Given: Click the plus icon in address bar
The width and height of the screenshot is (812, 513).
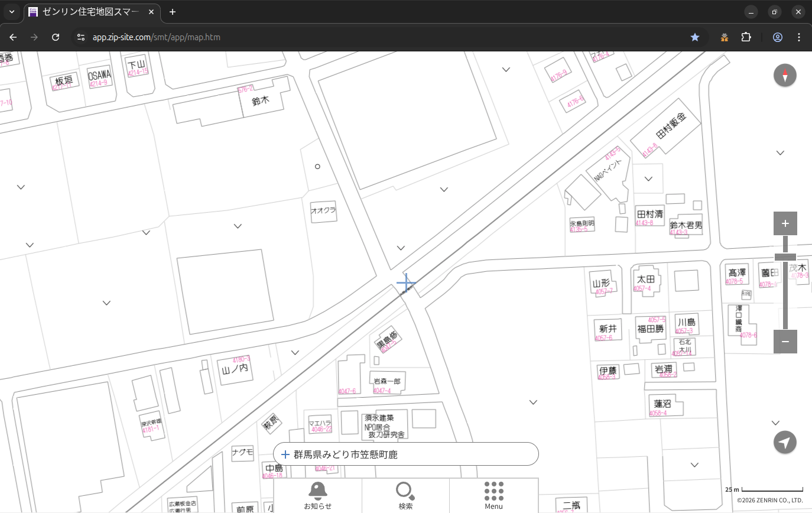Looking at the screenshot, I should point(285,454).
